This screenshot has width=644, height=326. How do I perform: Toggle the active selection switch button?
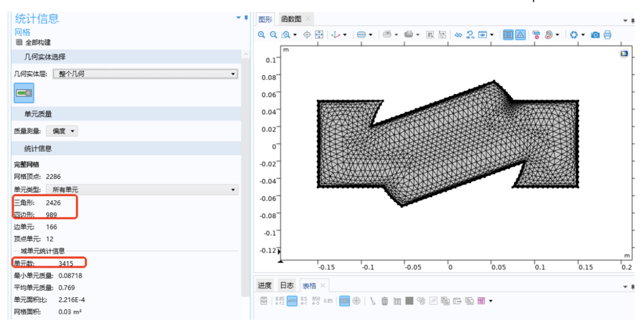pos(24,93)
